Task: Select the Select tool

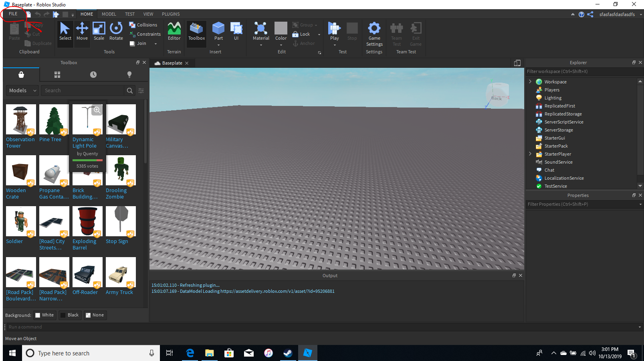Action: (x=65, y=31)
